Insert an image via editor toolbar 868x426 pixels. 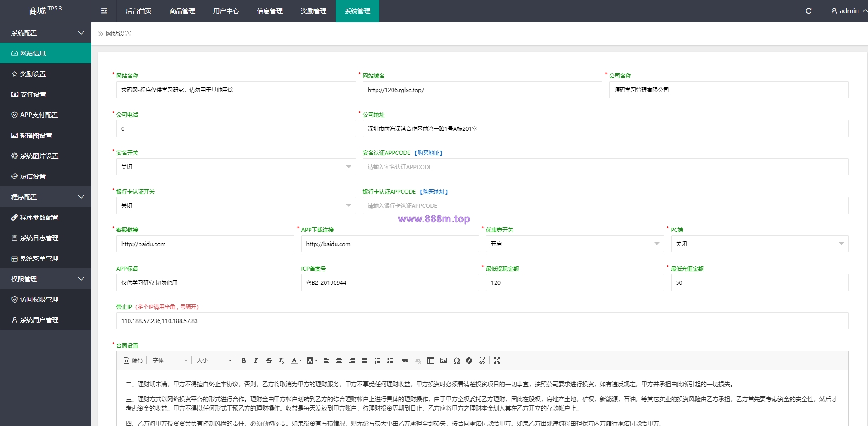(x=444, y=360)
